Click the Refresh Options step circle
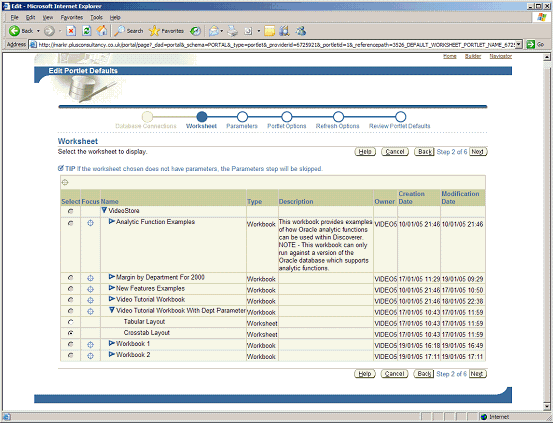553x423 pixels. pos(338,117)
